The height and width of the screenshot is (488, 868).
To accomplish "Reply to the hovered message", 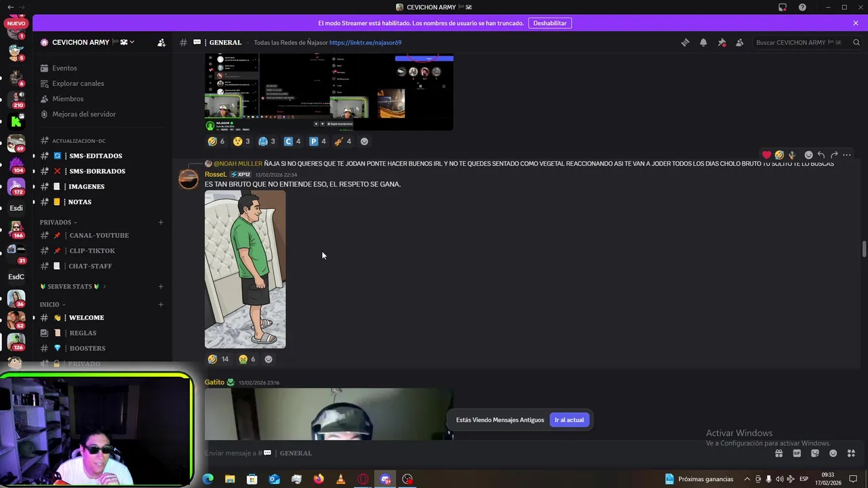I will tap(821, 155).
